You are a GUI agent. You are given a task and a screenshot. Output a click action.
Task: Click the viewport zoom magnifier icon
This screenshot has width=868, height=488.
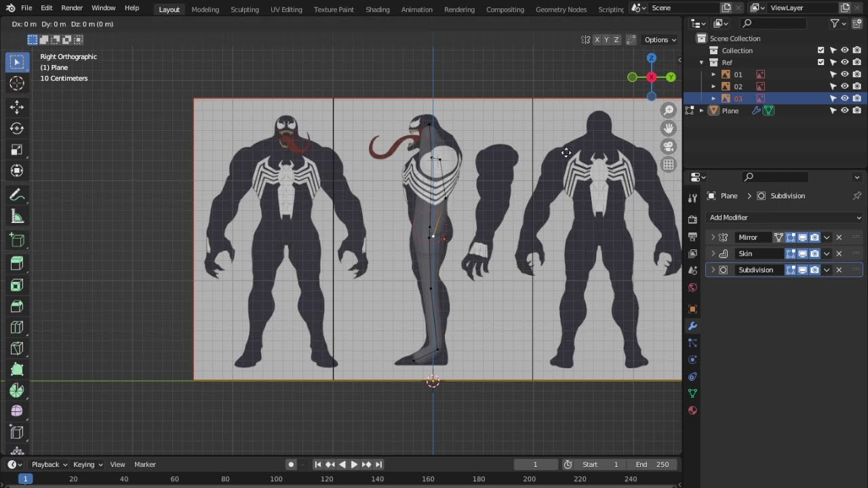pos(669,110)
